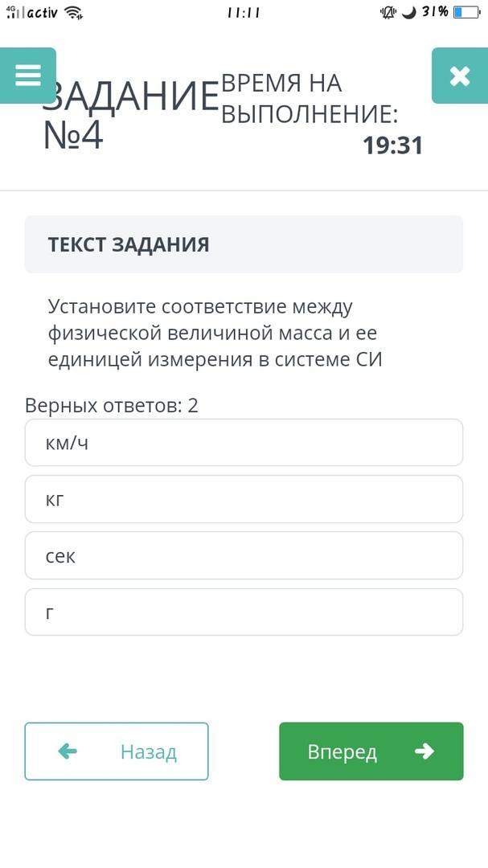Select the г answer option

(x=244, y=612)
